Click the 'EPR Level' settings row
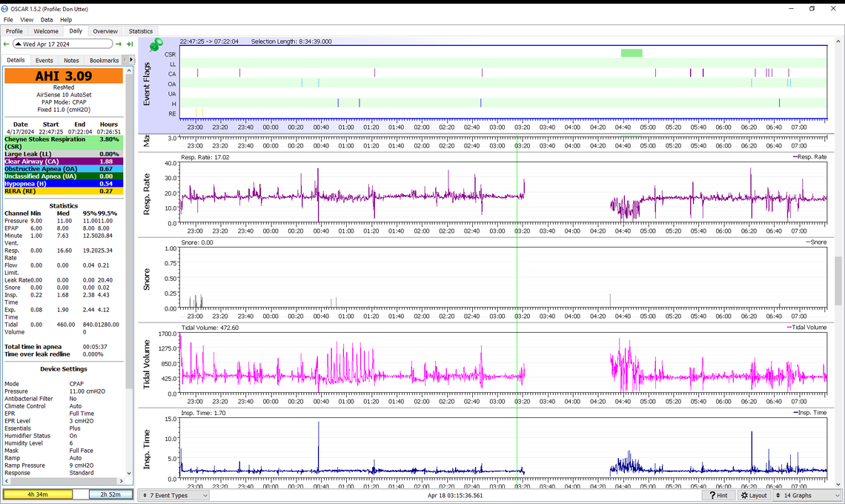Viewport: 845px width, 504px height. coord(64,421)
